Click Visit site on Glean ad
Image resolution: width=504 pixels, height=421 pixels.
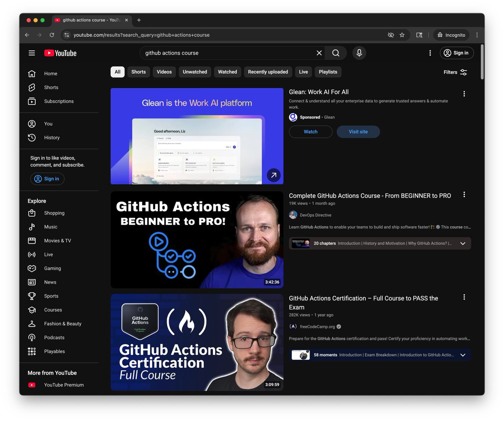[358, 132]
